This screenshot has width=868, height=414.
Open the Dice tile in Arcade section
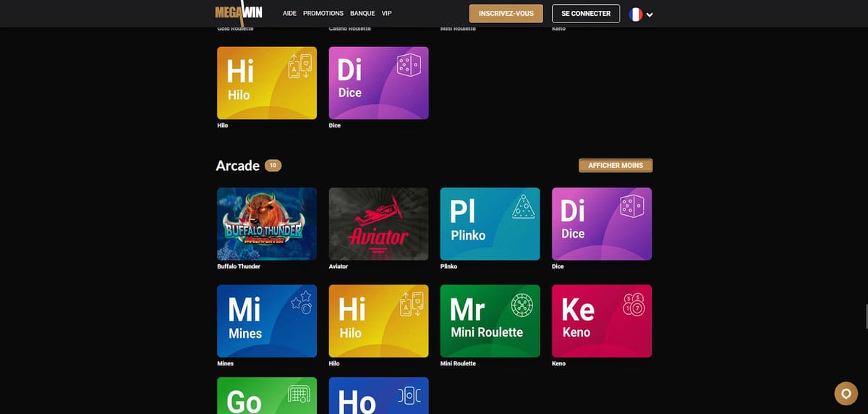click(601, 224)
